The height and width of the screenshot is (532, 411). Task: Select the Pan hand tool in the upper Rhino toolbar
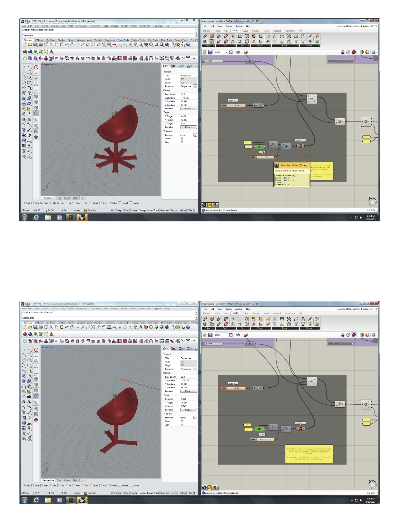[72, 44]
